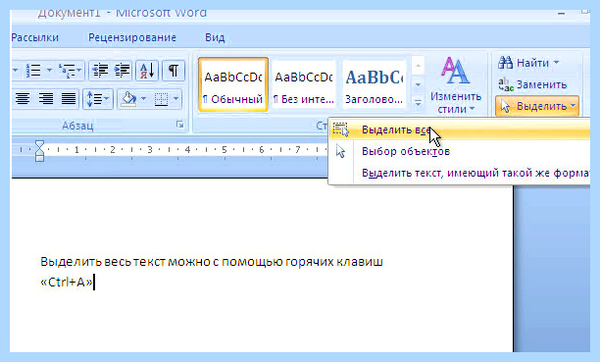
Task: Choose Выбор объектов menu entry
Action: [460, 152]
